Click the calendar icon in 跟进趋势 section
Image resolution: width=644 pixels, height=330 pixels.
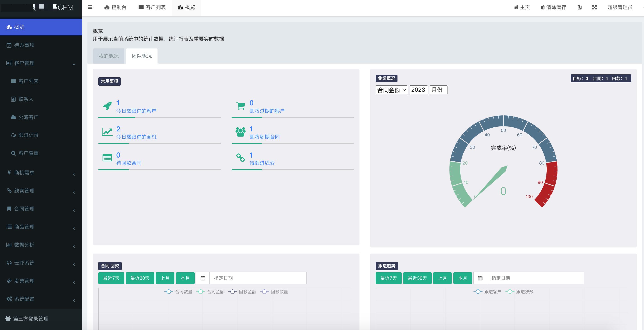point(480,278)
